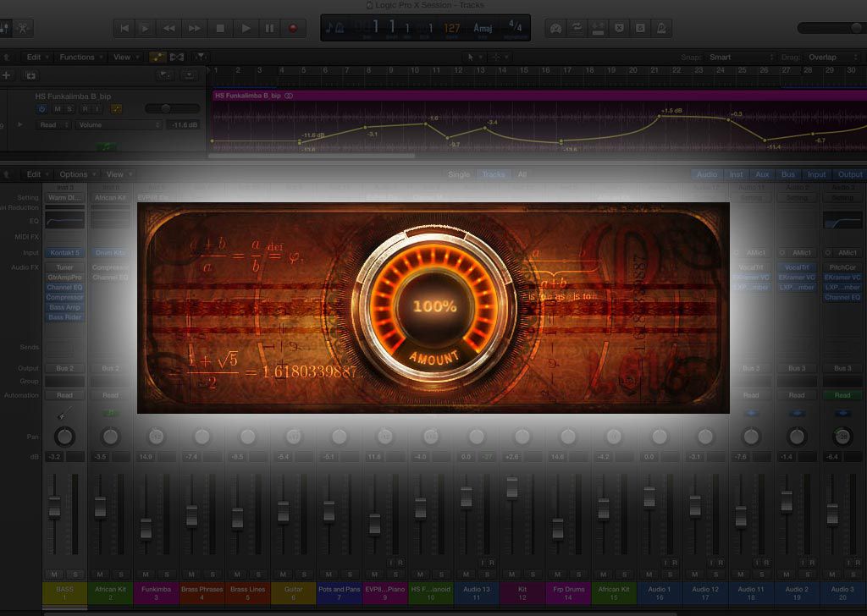
Task: Click the mute-X icon in the control bar
Action: [x=619, y=28]
